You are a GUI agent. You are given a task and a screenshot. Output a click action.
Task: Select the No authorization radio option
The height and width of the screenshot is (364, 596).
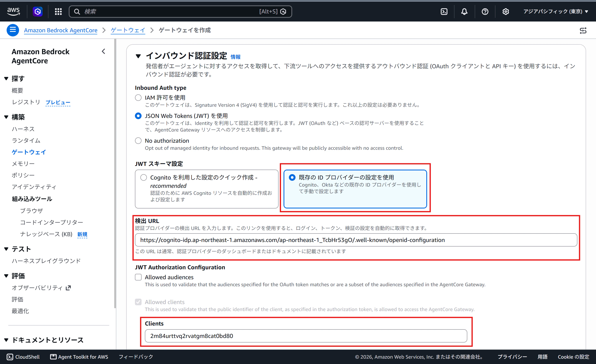(x=138, y=140)
